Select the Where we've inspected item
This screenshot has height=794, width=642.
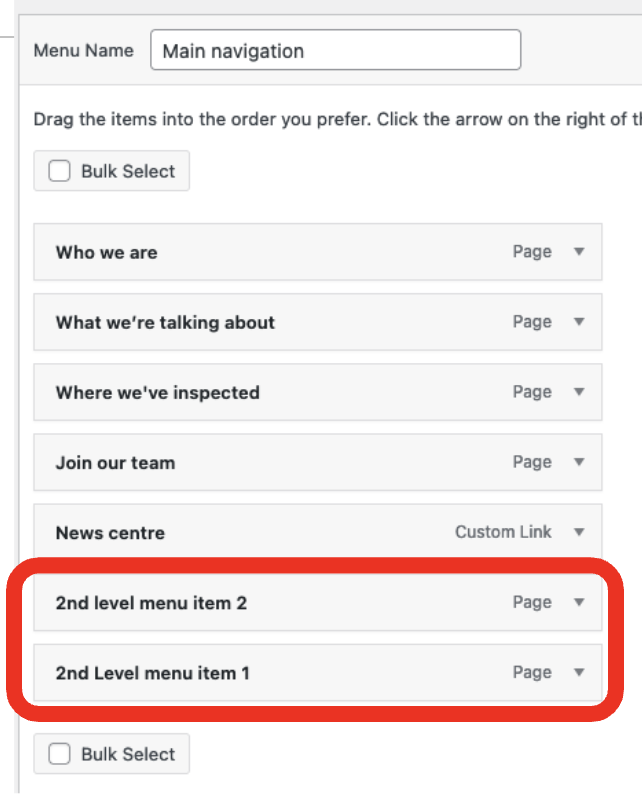pyautogui.click(x=157, y=393)
